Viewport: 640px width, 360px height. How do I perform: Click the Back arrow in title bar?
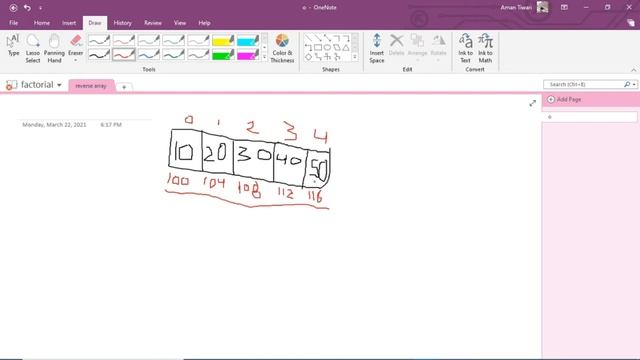click(13, 8)
